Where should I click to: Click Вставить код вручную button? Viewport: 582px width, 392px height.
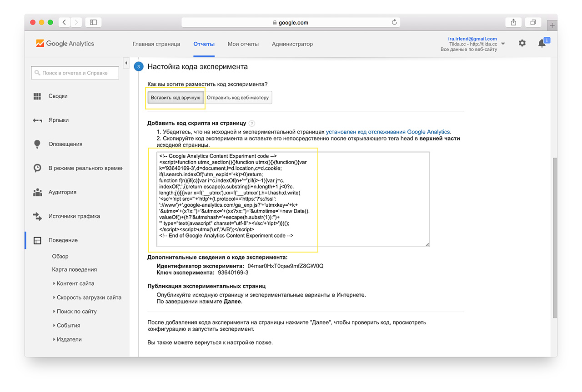pos(176,98)
